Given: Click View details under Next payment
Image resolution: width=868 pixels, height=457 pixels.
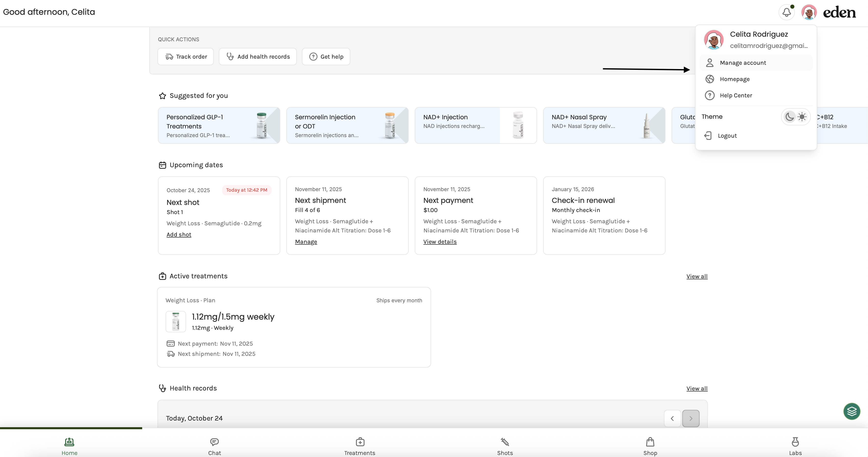Looking at the screenshot, I should pyautogui.click(x=440, y=242).
